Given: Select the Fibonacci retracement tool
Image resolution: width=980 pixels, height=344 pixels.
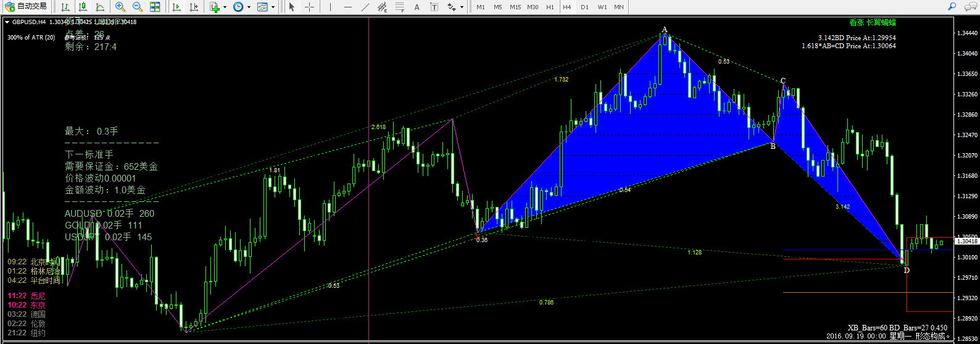Looking at the screenshot, I should [399, 7].
